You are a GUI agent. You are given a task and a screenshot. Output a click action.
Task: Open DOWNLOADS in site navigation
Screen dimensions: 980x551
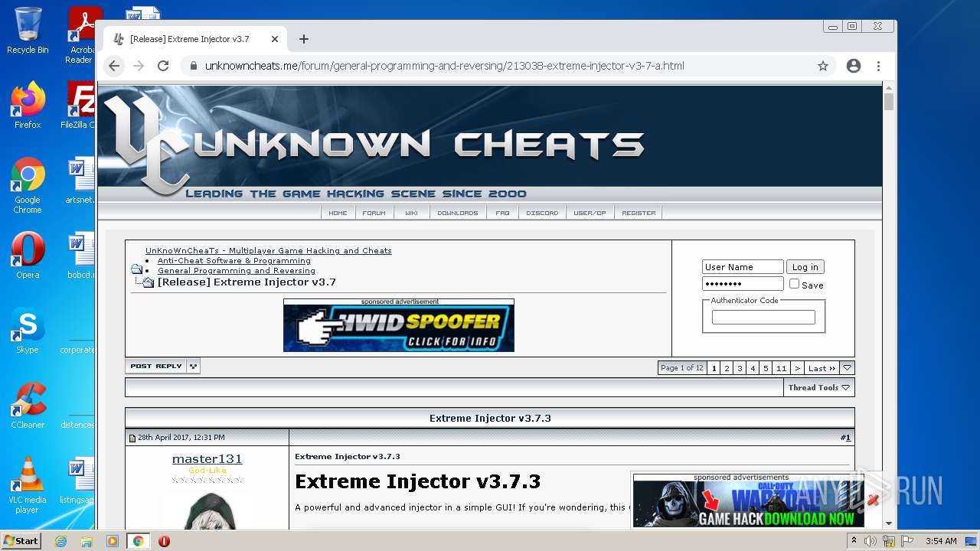458,213
